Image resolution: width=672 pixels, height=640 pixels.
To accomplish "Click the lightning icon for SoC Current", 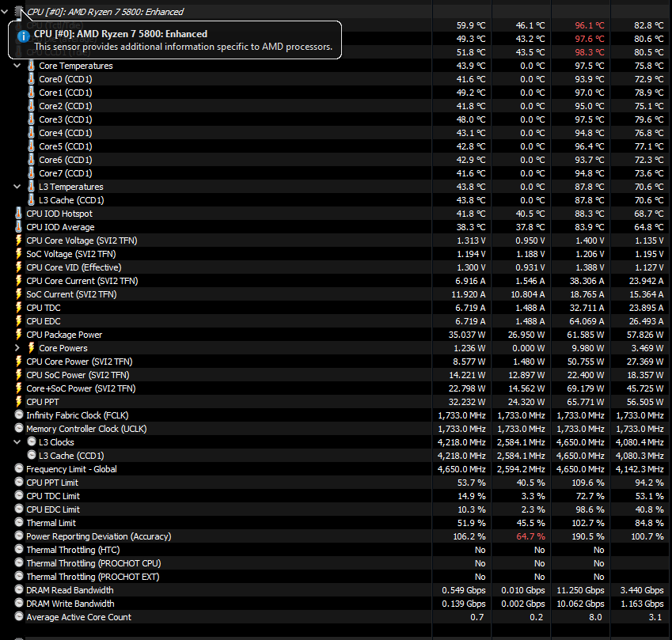I will [18, 293].
